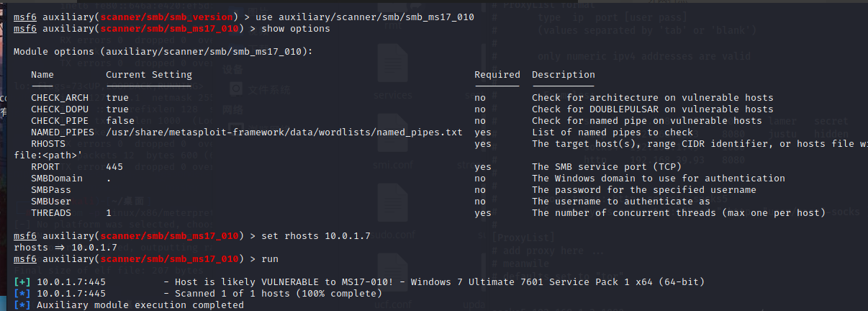
Task: Click the Description column header
Action: point(564,74)
